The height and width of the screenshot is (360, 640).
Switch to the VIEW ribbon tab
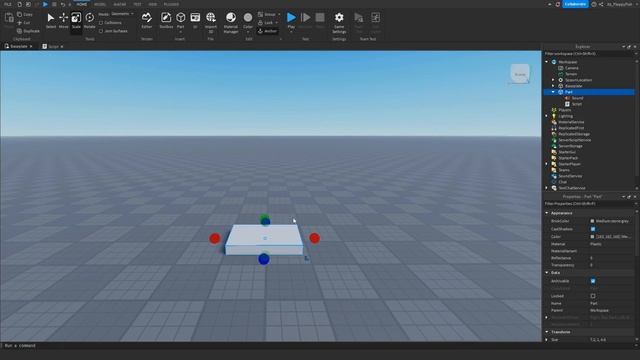point(153,4)
